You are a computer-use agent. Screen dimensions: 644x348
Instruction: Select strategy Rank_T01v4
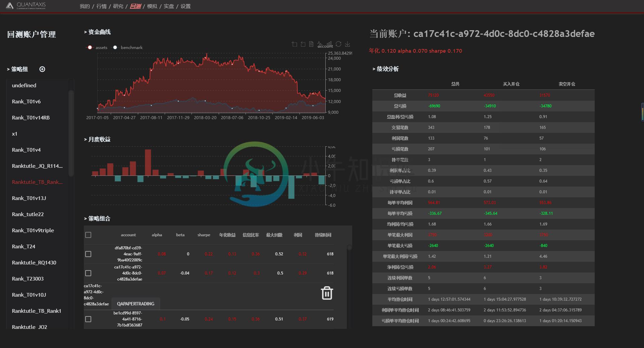pos(26,150)
